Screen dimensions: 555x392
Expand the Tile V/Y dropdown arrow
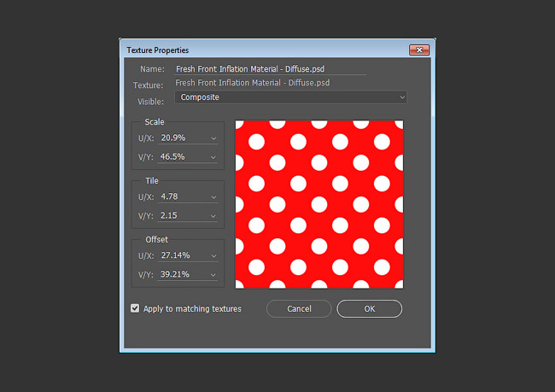213,216
